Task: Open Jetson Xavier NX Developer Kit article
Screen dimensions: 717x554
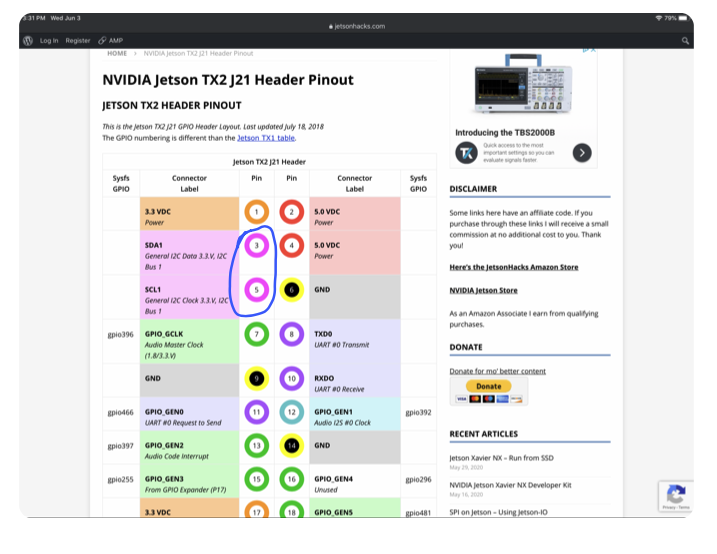Action: tap(510, 485)
